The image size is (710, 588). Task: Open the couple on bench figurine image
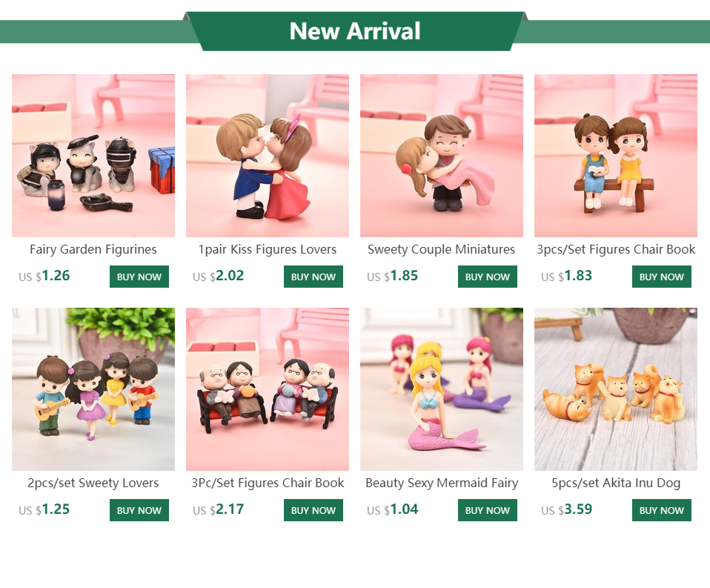coord(616,156)
